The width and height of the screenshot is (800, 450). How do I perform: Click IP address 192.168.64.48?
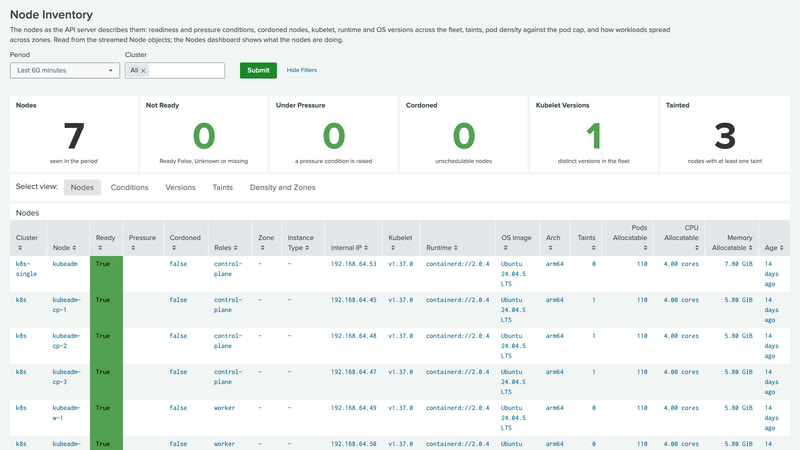pos(354,336)
